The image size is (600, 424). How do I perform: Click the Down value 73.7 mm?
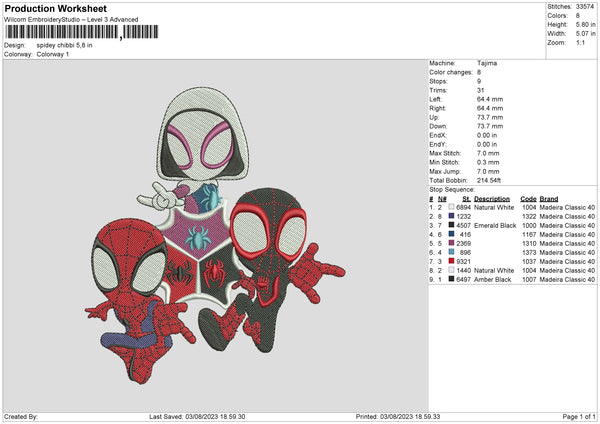(x=490, y=126)
